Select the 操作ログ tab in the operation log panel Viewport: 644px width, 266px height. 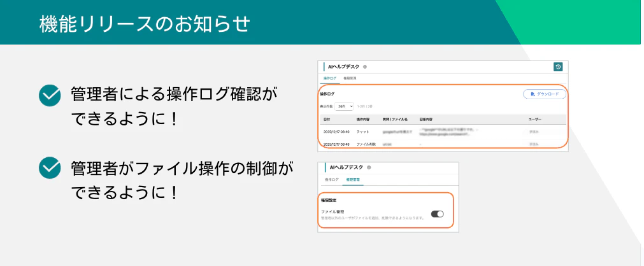(x=329, y=78)
